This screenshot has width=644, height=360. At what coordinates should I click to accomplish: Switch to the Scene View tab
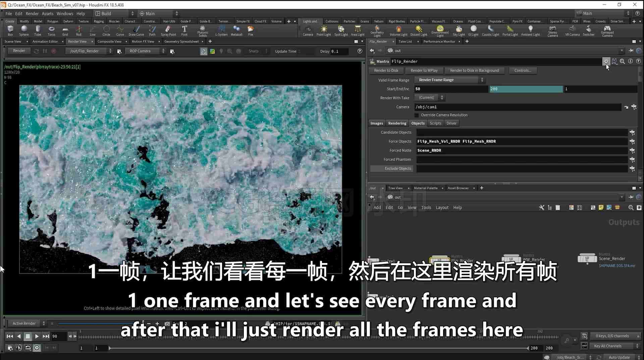[13, 42]
